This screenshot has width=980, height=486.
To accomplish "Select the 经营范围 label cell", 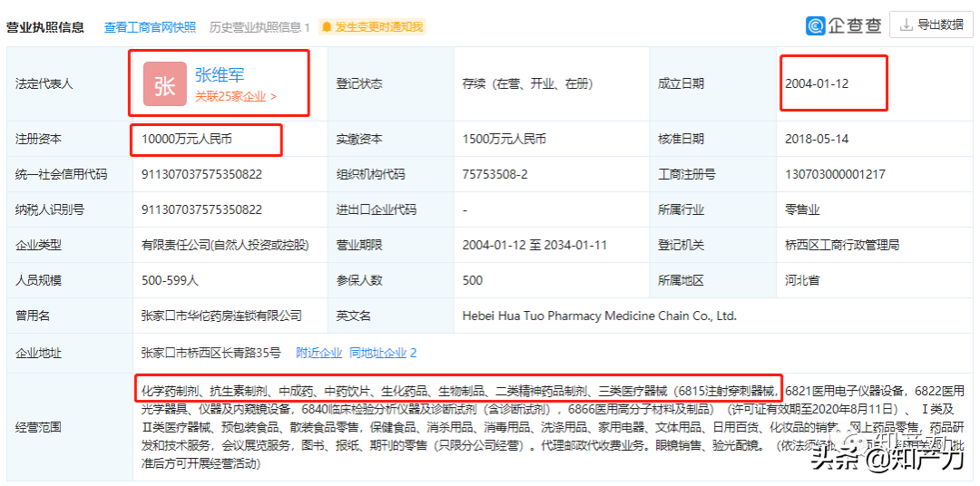I will pos(69,427).
